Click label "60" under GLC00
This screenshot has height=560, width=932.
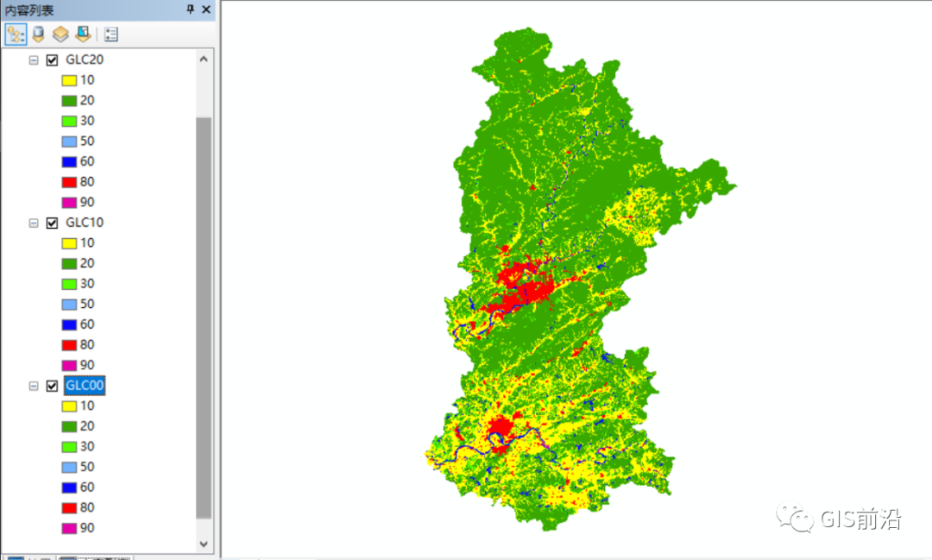tap(87, 487)
